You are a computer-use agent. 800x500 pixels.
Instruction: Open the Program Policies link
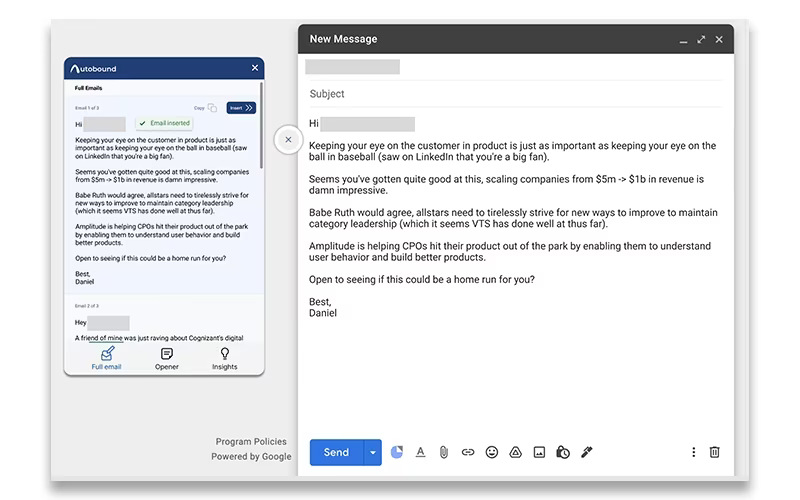click(251, 441)
